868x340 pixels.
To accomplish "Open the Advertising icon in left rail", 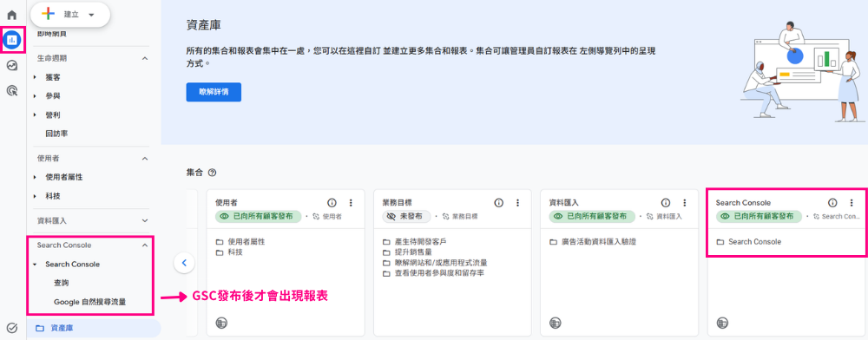I will tap(12, 90).
